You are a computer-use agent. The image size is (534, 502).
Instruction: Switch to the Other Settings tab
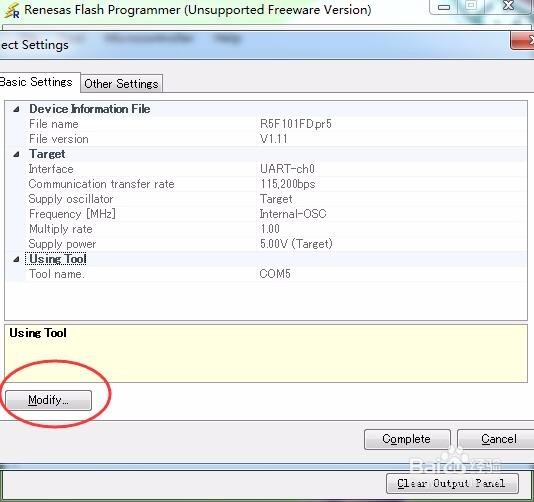point(121,83)
